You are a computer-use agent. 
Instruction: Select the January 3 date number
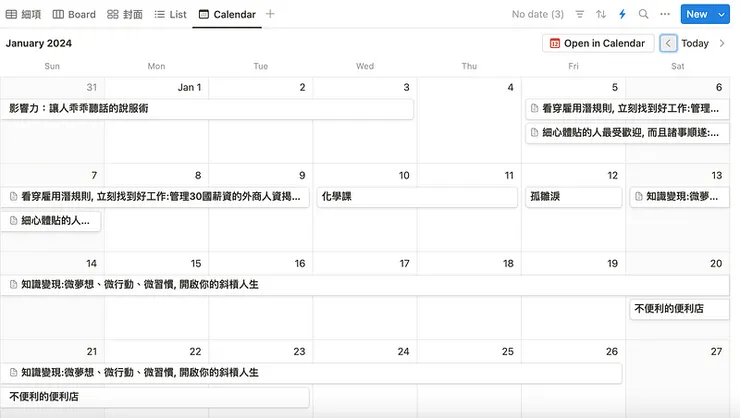coord(406,87)
